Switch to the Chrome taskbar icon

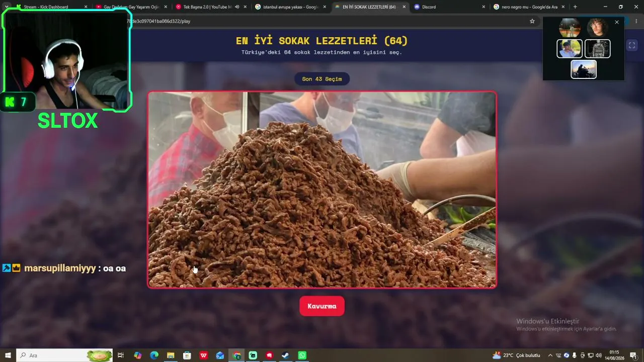point(236,355)
